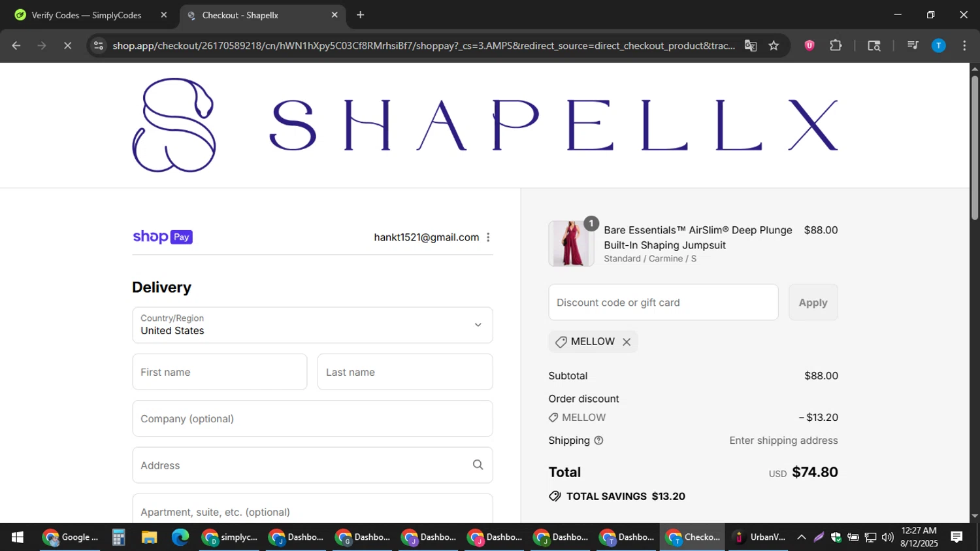Apply the discount code button
Viewport: 980px width, 551px height.
(x=813, y=302)
